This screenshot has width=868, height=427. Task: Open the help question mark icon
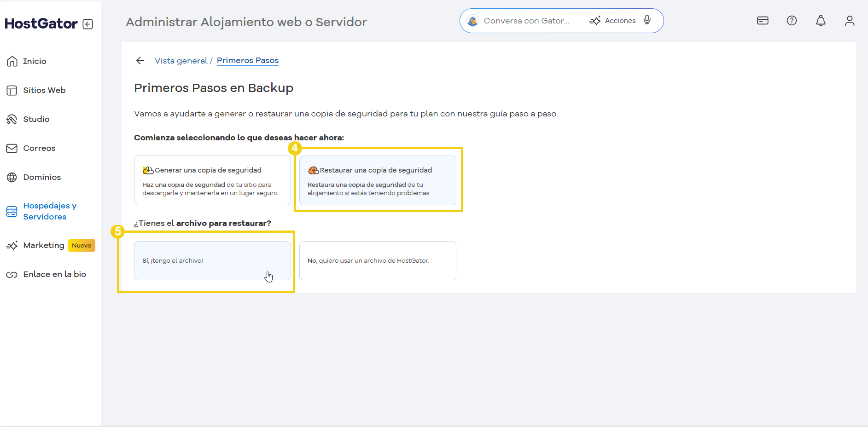pos(792,20)
